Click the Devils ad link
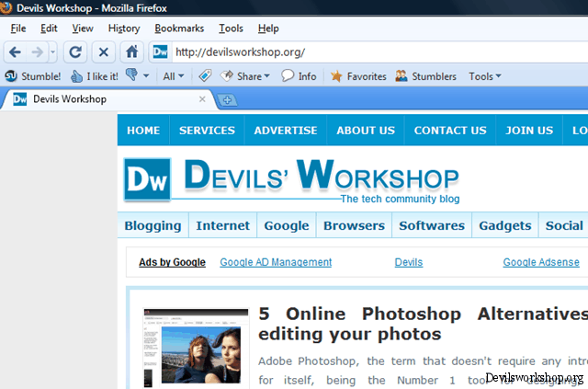Image resolution: width=588 pixels, height=389 pixels. (409, 262)
